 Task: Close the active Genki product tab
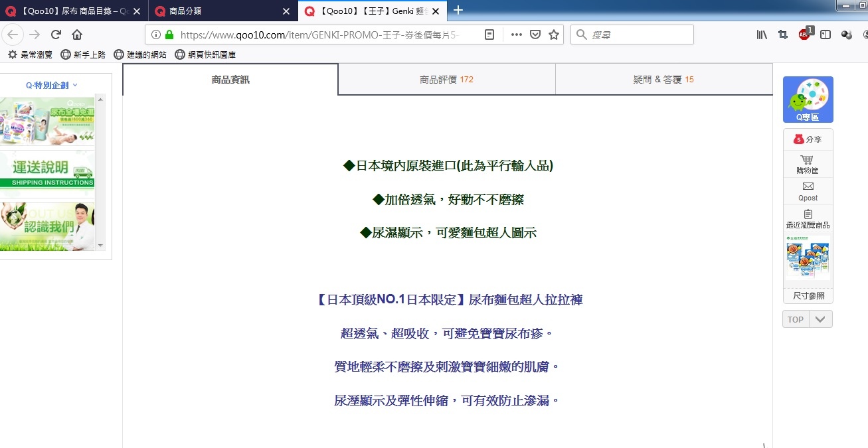pos(436,11)
